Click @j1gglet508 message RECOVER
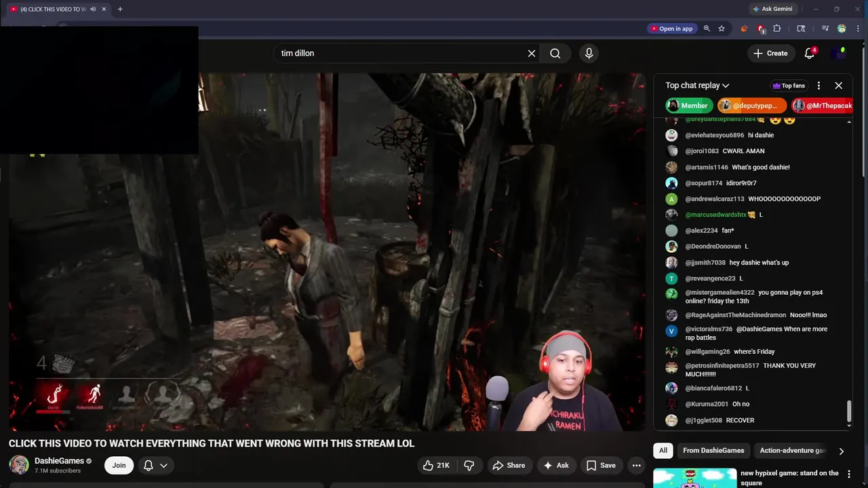Image resolution: width=868 pixels, height=488 pixels. coord(740,421)
